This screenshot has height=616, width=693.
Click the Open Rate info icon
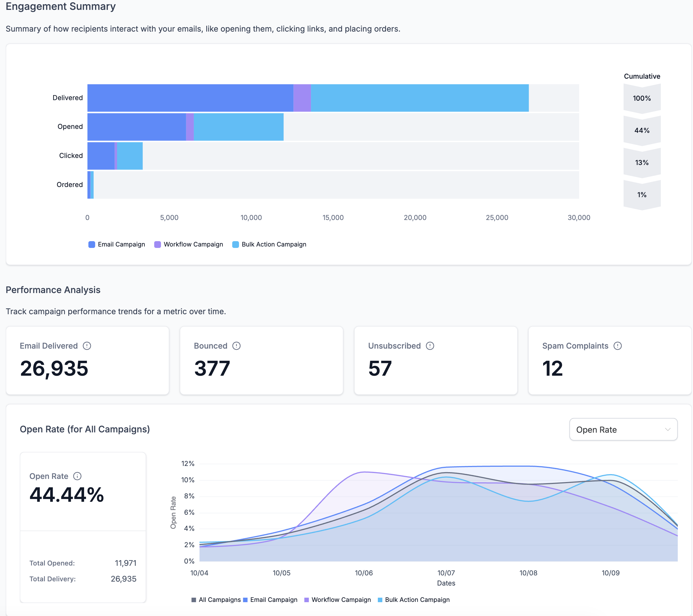tap(78, 476)
